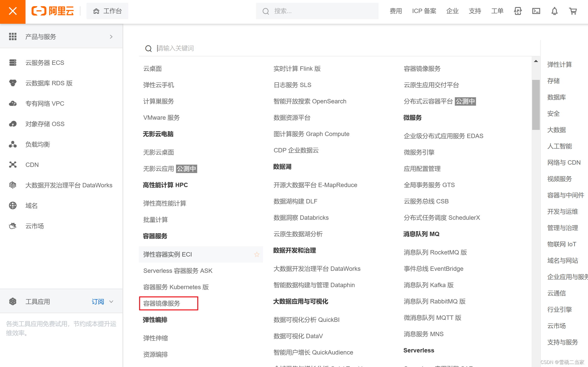This screenshot has width=588, height=367.
Task: Open 弹性容器实例 ECI
Action: (x=168, y=254)
